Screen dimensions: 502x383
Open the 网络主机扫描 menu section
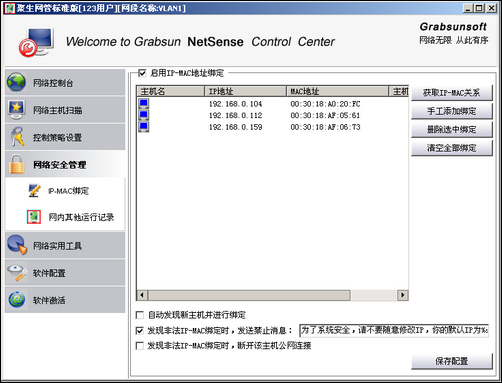pos(65,110)
